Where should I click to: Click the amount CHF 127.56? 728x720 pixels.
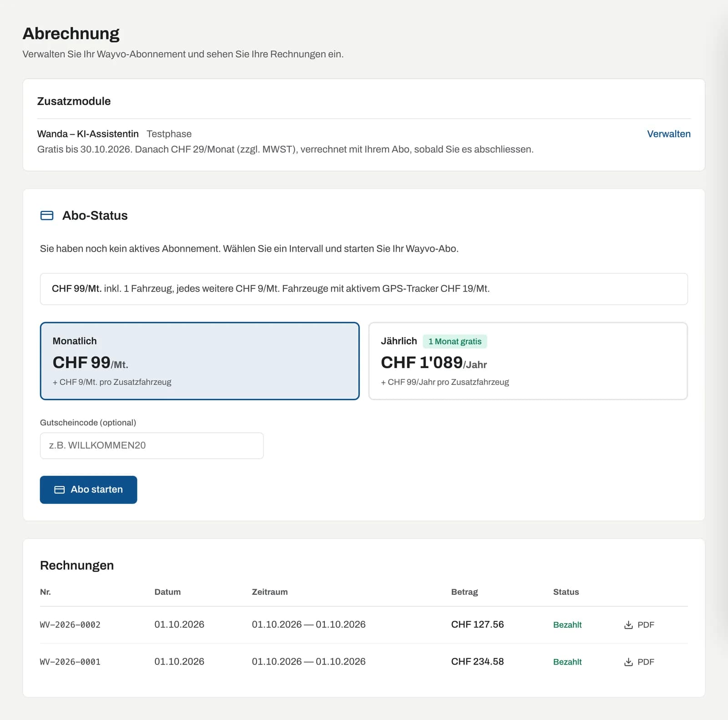477,624
